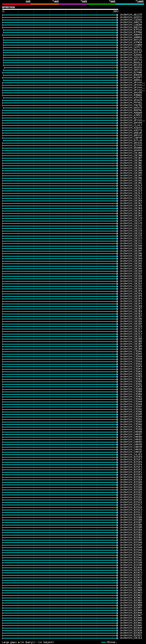Select the UniRef100_Q93VC6 label
Image resolution: width=146 pixels, height=644 pixels.
[x=131, y=67]
